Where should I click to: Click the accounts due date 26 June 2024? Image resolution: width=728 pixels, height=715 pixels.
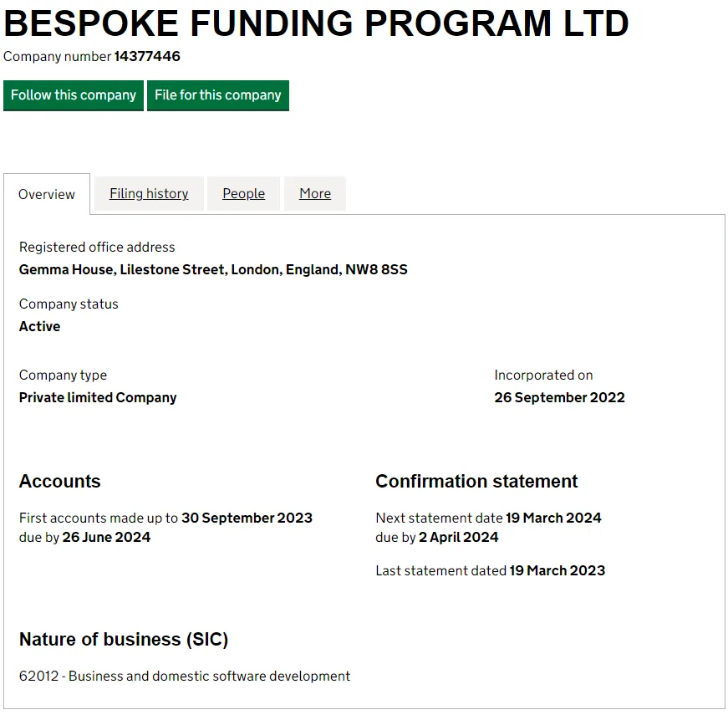[105, 537]
